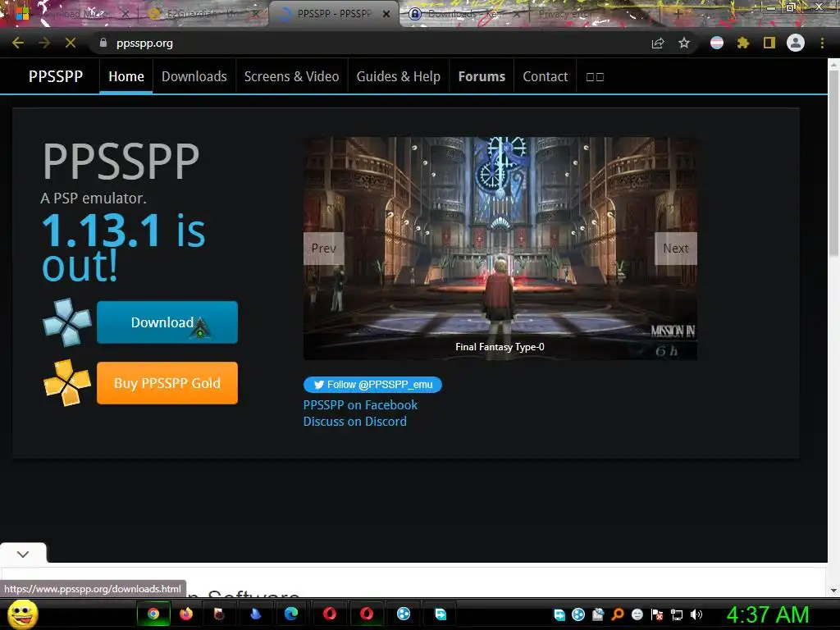Click the blue Download button
Image resolution: width=840 pixels, height=630 pixels.
pyautogui.click(x=167, y=322)
